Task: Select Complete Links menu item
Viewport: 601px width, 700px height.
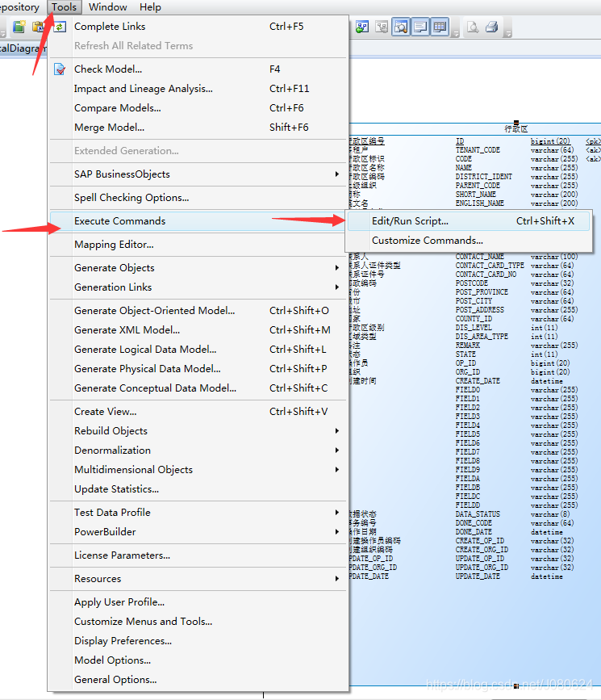Action: tap(198, 27)
